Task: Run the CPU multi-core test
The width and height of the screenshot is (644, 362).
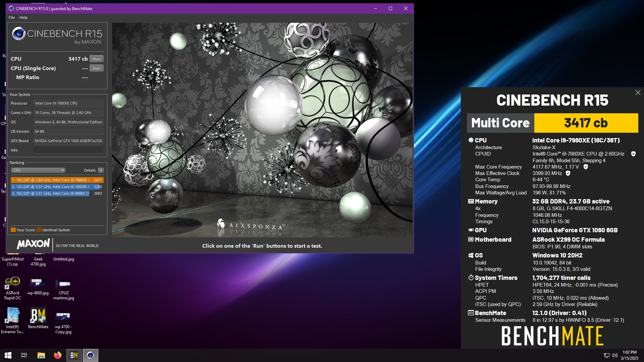Action: pos(97,59)
